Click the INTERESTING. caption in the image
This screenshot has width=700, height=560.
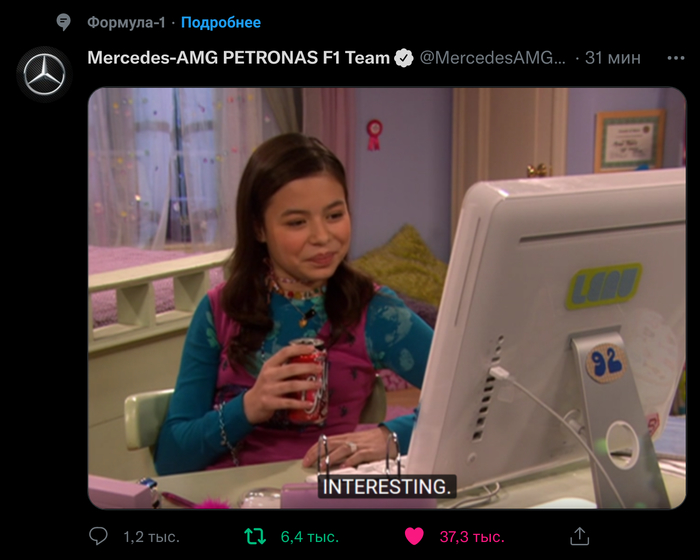click(387, 486)
